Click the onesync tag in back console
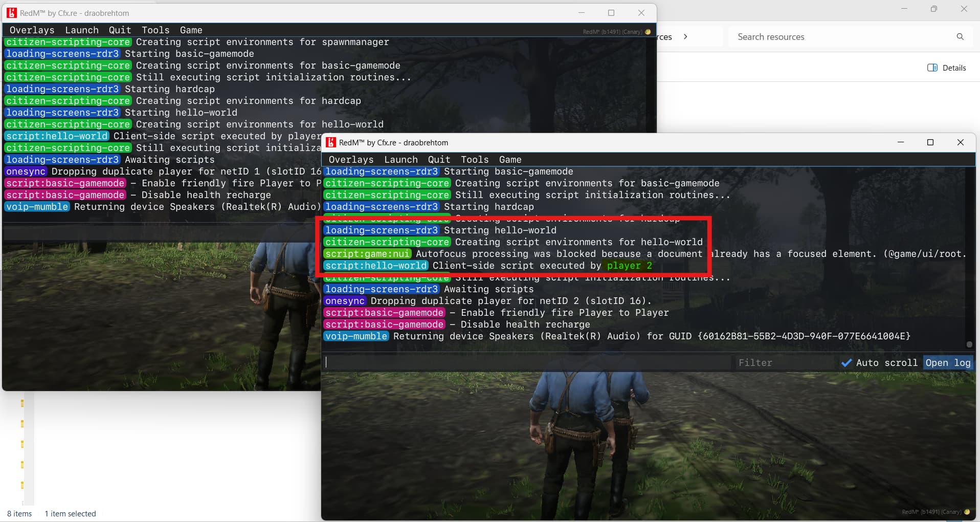The image size is (980, 522). [26, 171]
